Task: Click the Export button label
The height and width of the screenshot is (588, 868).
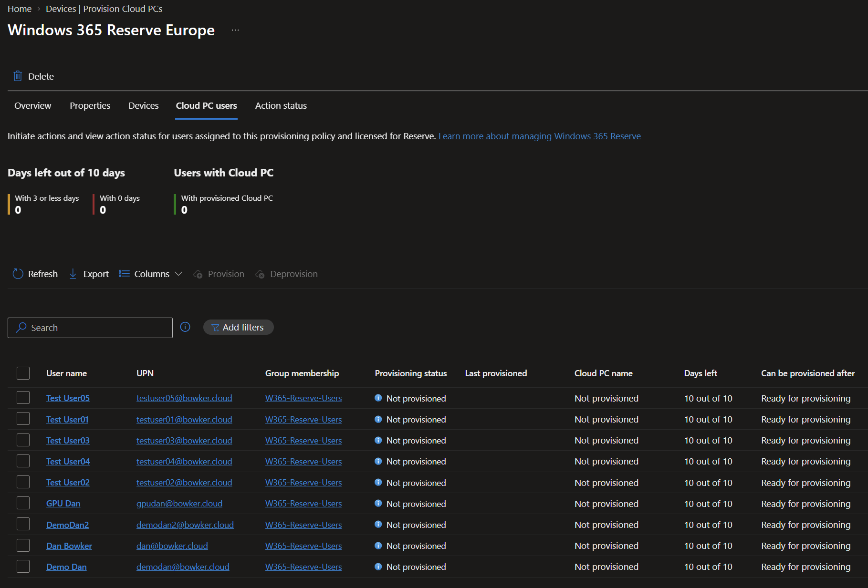Action: tap(96, 274)
